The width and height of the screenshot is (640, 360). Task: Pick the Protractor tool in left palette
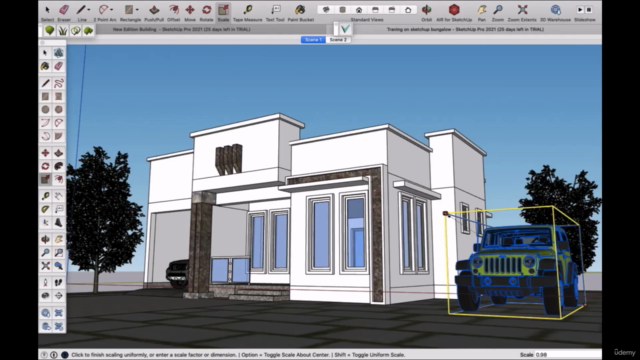point(45,209)
